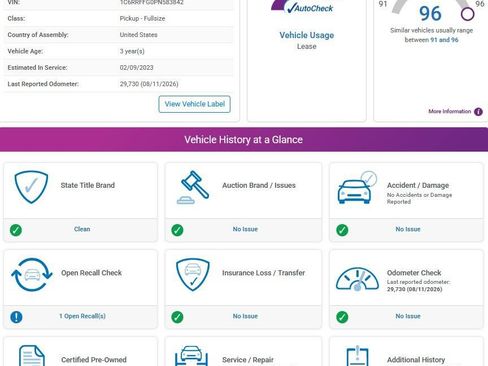Image resolution: width=488 pixels, height=366 pixels.
Task: Click the No Accidents or Damage Reported text
Action: (x=419, y=198)
